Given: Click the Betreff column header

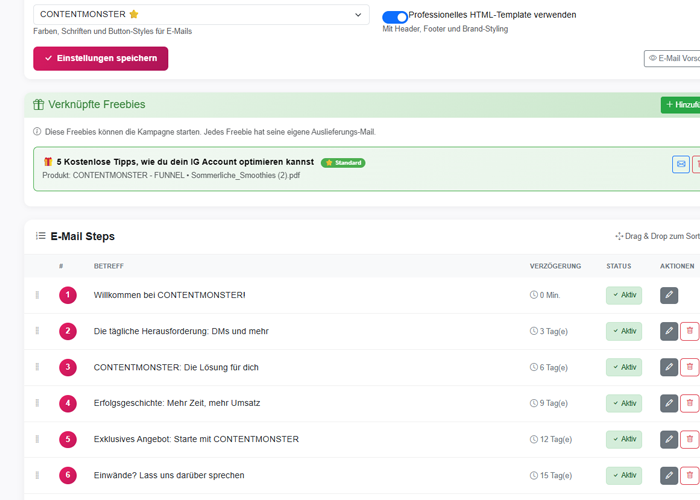Looking at the screenshot, I should point(109,266).
